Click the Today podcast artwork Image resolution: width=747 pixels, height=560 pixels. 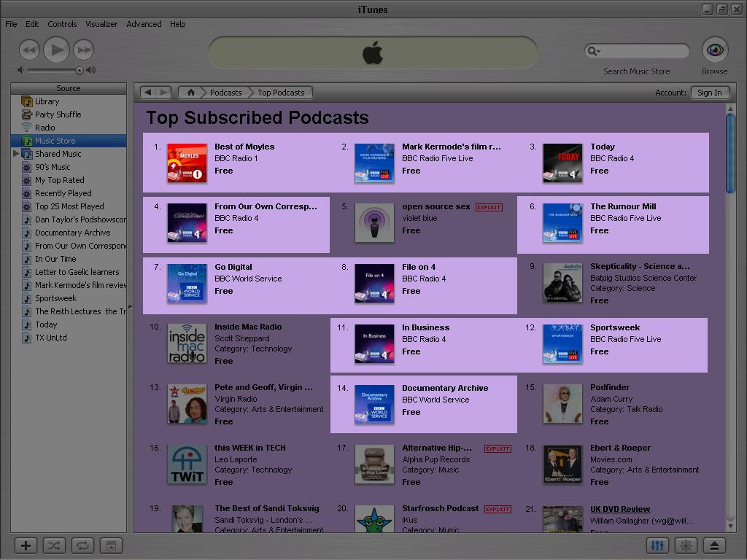(x=562, y=163)
